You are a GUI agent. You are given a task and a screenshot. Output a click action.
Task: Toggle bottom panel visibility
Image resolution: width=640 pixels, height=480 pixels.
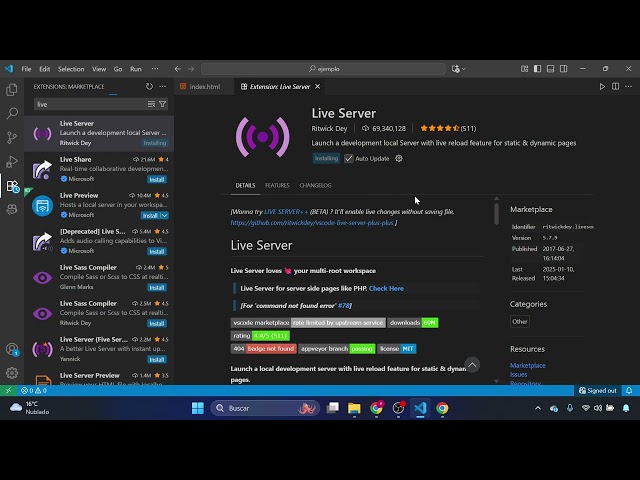click(551, 69)
